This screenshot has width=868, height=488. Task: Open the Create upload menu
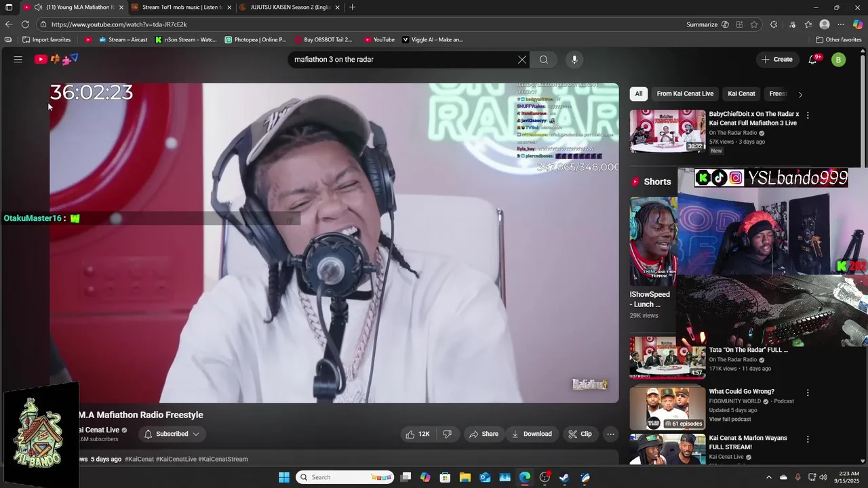tap(777, 60)
